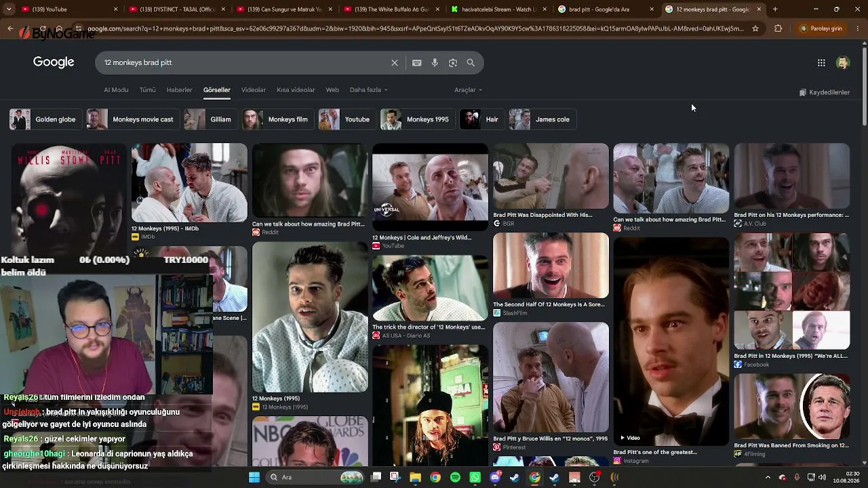Open the Google apps grid
This screenshot has width=868, height=488.
[x=821, y=62]
